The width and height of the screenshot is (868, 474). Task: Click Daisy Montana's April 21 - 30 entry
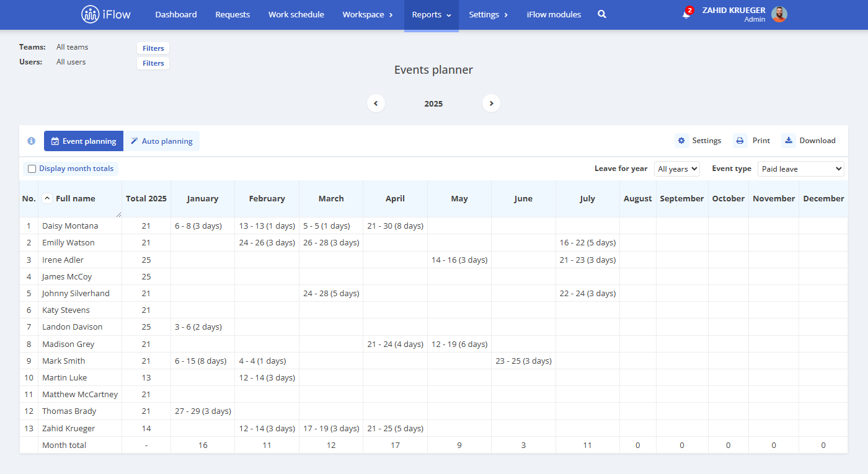pyautogui.click(x=396, y=226)
